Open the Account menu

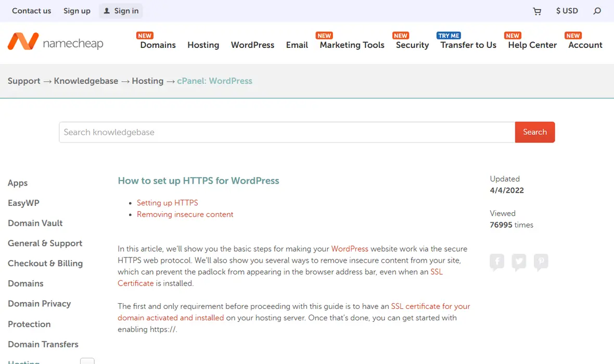(x=585, y=45)
